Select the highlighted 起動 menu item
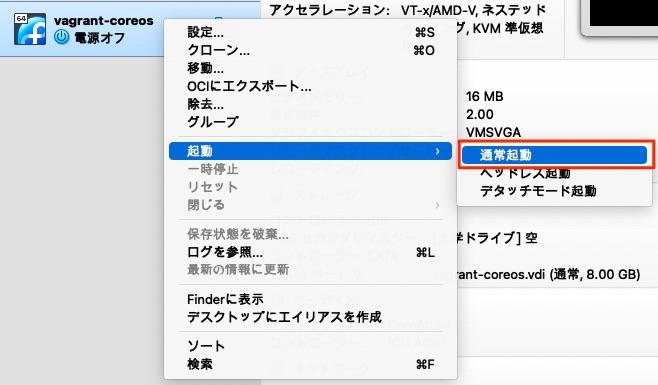The height and width of the screenshot is (385, 658). click(x=311, y=151)
